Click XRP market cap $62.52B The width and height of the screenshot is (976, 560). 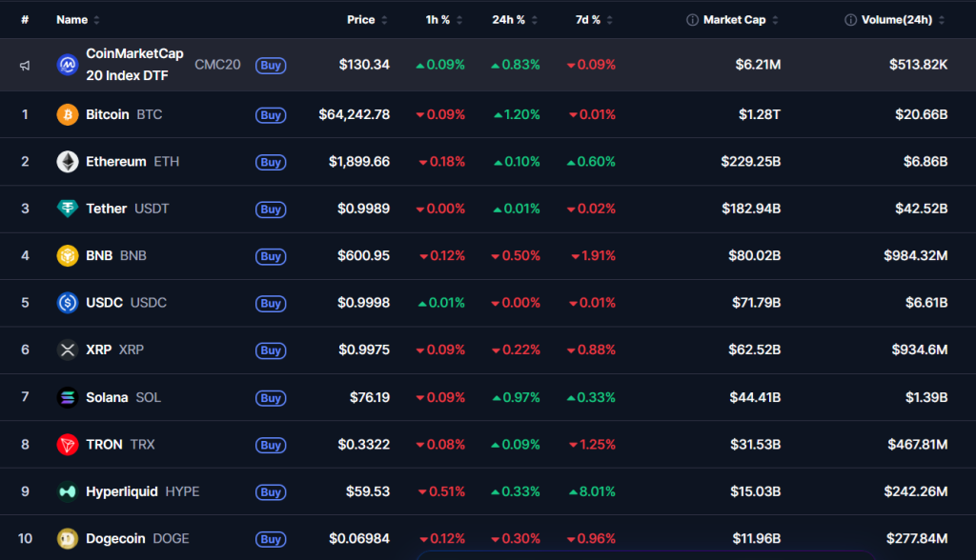click(x=755, y=350)
